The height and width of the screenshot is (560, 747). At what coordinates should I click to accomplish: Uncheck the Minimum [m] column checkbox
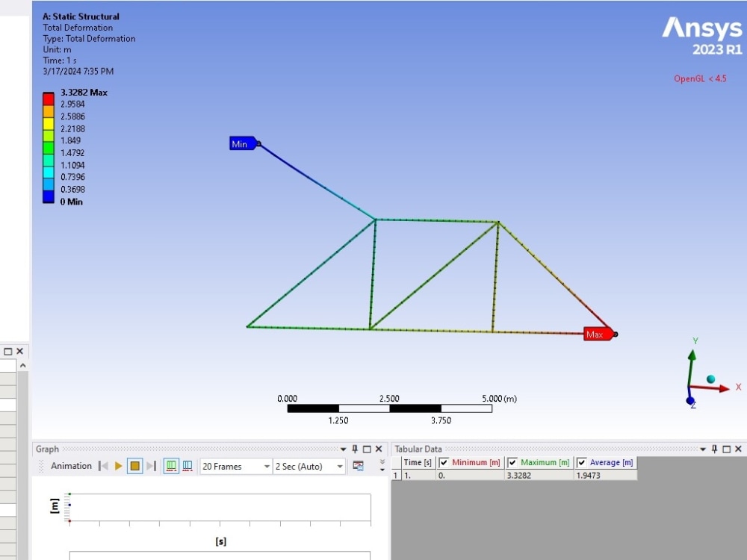pos(442,462)
